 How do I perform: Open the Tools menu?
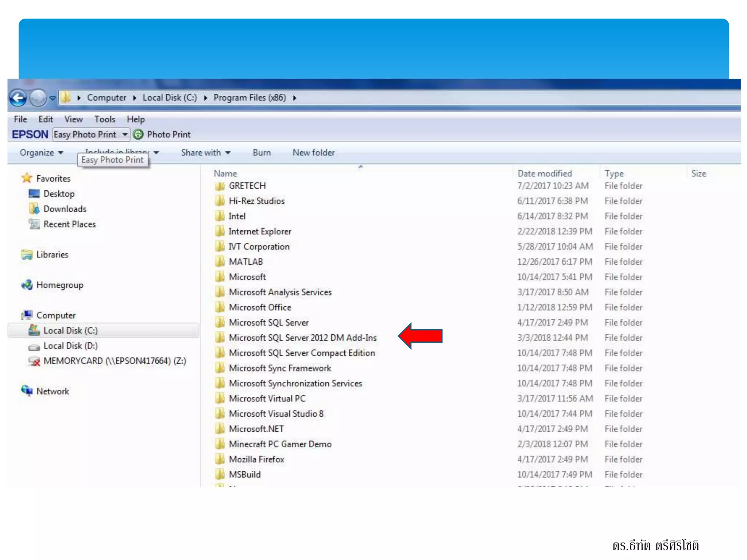click(x=105, y=119)
